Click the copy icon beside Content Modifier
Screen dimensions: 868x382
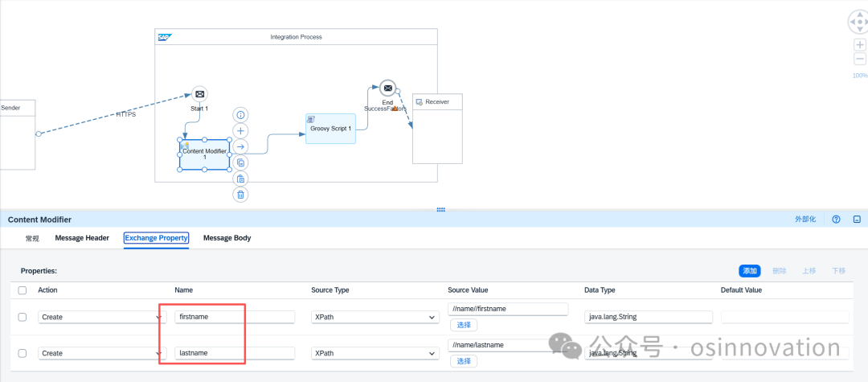click(x=241, y=162)
